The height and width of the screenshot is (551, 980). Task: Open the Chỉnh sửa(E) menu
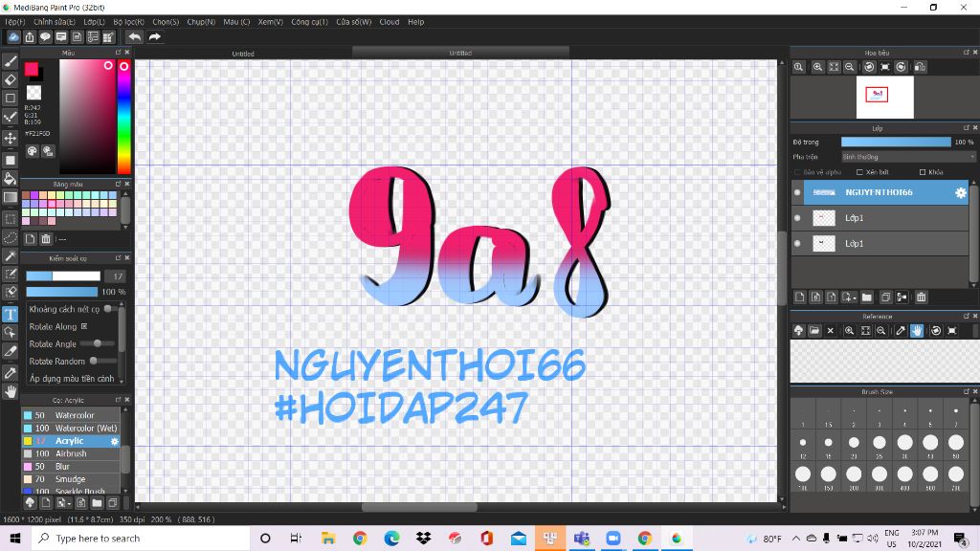[x=55, y=22]
